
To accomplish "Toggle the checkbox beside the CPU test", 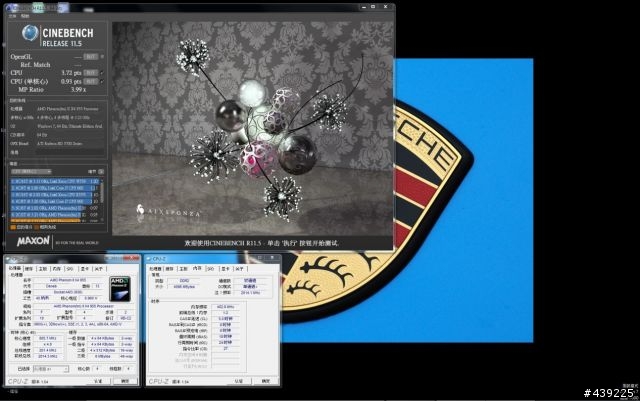I will (102, 73).
